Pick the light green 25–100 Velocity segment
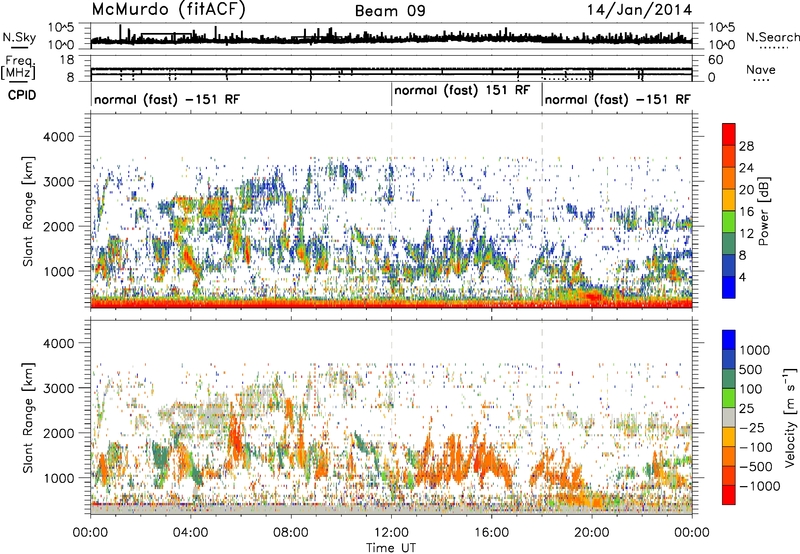The width and height of the screenshot is (800, 554). tap(729, 398)
